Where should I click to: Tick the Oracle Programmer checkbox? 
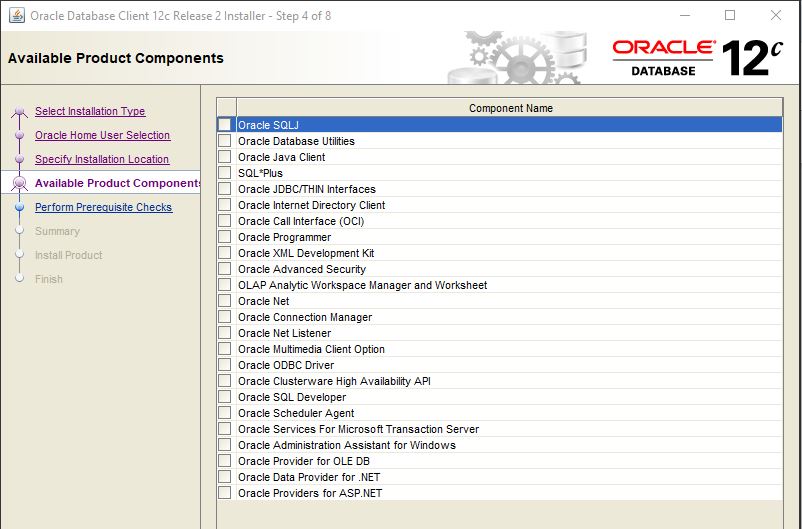225,237
